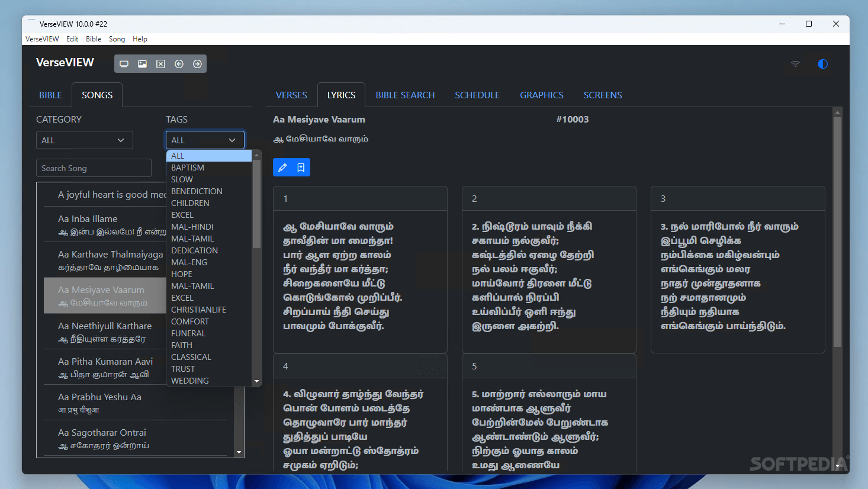Click the present-to-screen monitor icon

pos(124,64)
